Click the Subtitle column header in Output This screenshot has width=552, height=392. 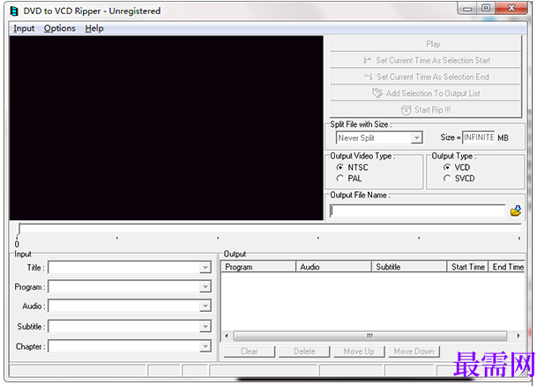[409, 267]
